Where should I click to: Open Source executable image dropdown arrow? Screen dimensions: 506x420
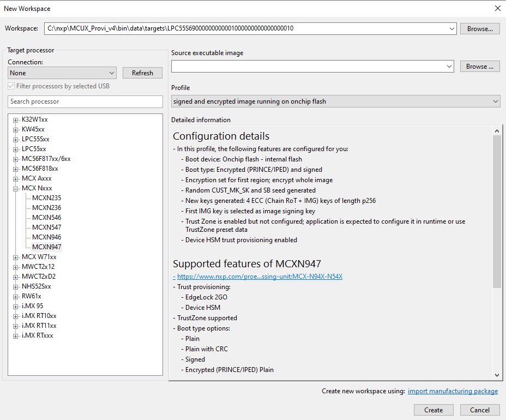point(449,67)
